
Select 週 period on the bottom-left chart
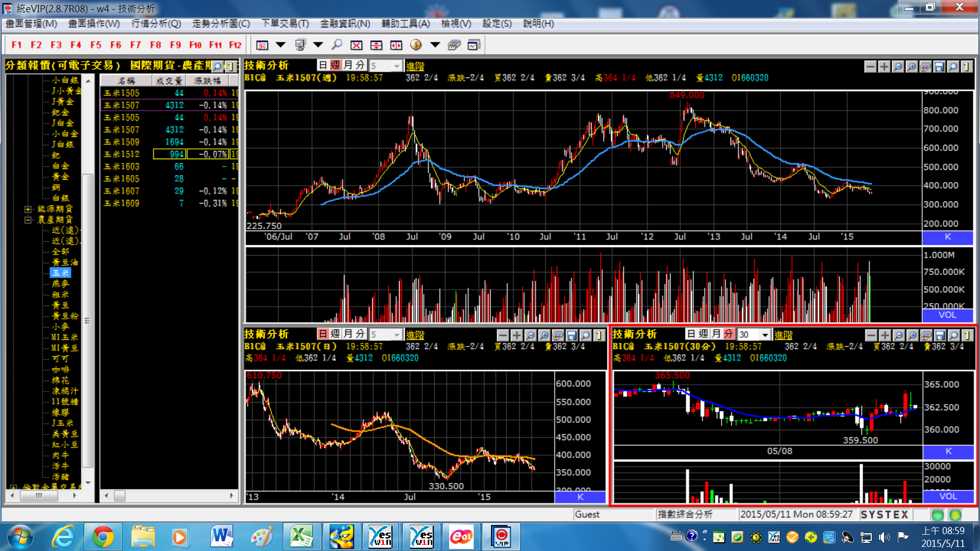[x=335, y=334]
